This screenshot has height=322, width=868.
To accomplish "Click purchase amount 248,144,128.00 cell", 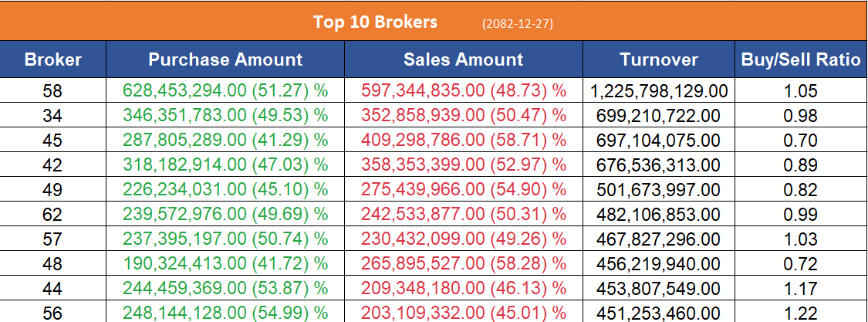I will 225,313.
